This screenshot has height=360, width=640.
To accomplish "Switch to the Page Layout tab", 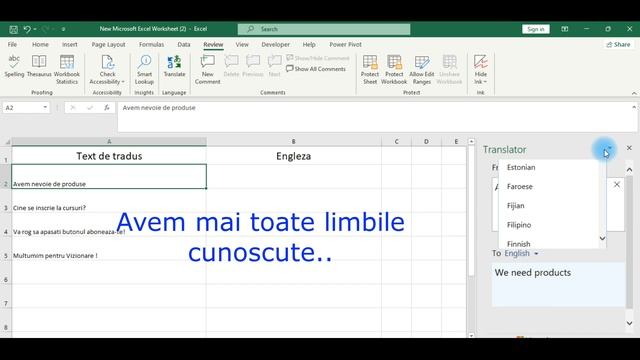I will 108,44.
